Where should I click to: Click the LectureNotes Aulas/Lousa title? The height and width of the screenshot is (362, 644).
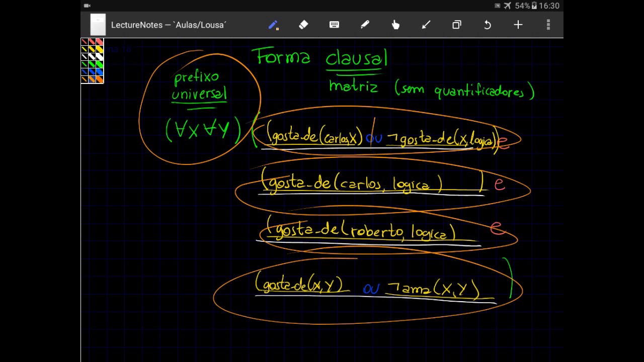pos(169,25)
